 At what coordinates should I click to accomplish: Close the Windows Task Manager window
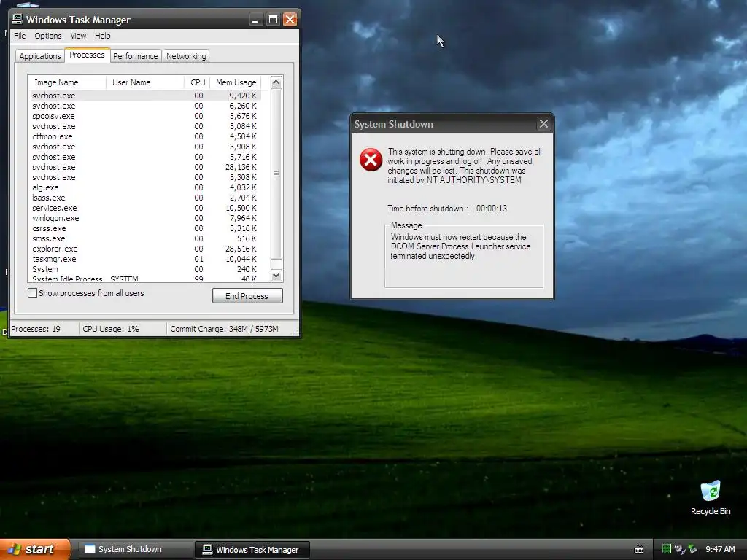click(290, 20)
